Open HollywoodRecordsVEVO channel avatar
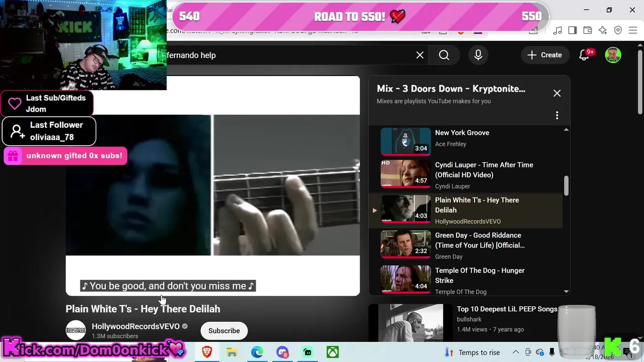 point(76,331)
